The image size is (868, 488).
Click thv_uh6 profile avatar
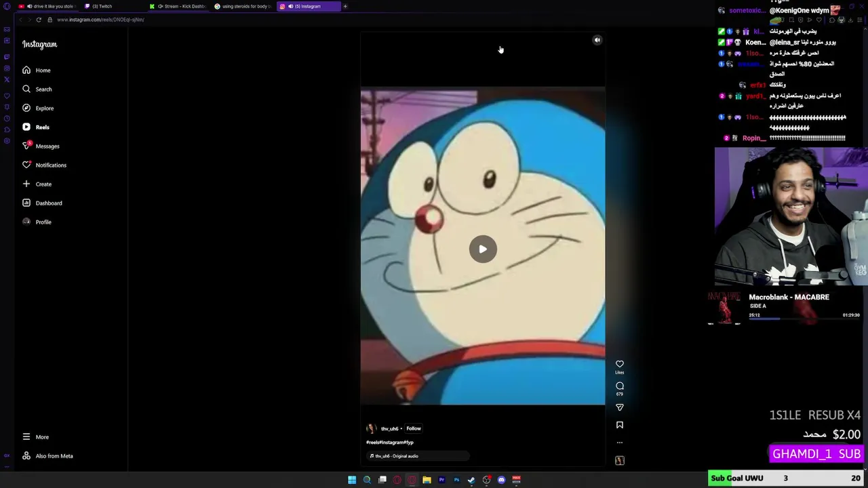(371, 429)
